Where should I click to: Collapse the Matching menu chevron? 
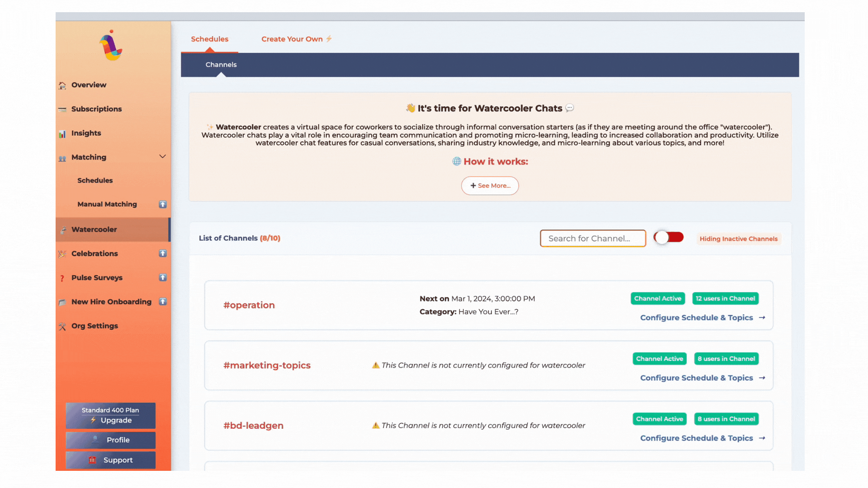point(162,157)
